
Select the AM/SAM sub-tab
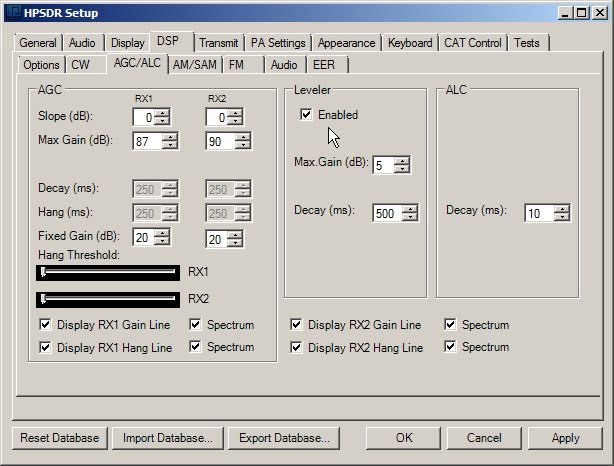pyautogui.click(x=195, y=65)
